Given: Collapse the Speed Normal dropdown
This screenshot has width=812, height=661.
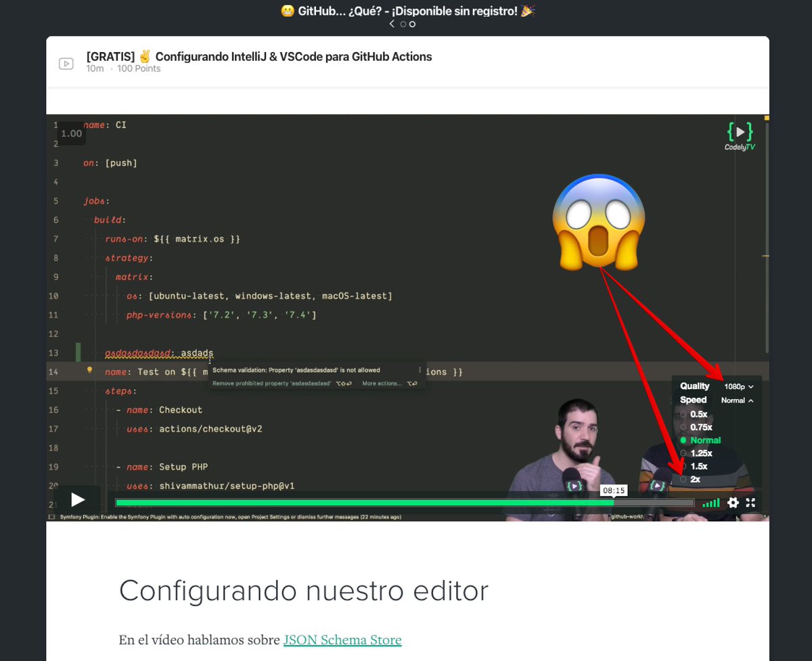Looking at the screenshot, I should [x=738, y=401].
